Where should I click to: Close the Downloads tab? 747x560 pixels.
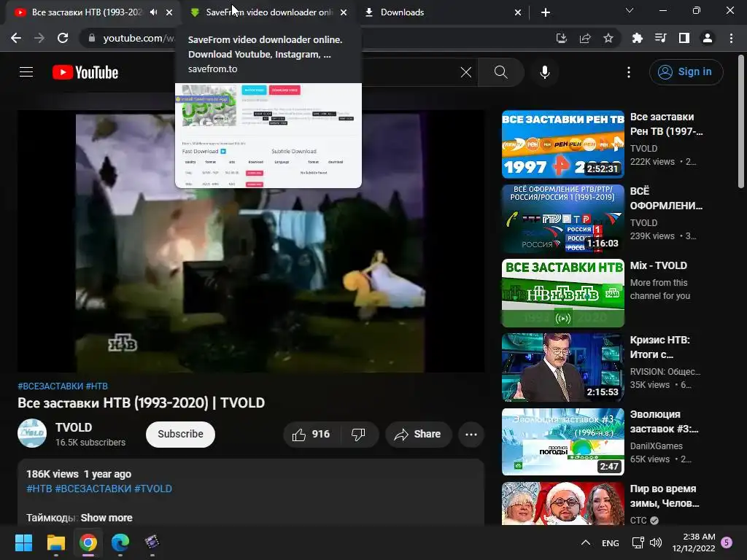pos(518,12)
